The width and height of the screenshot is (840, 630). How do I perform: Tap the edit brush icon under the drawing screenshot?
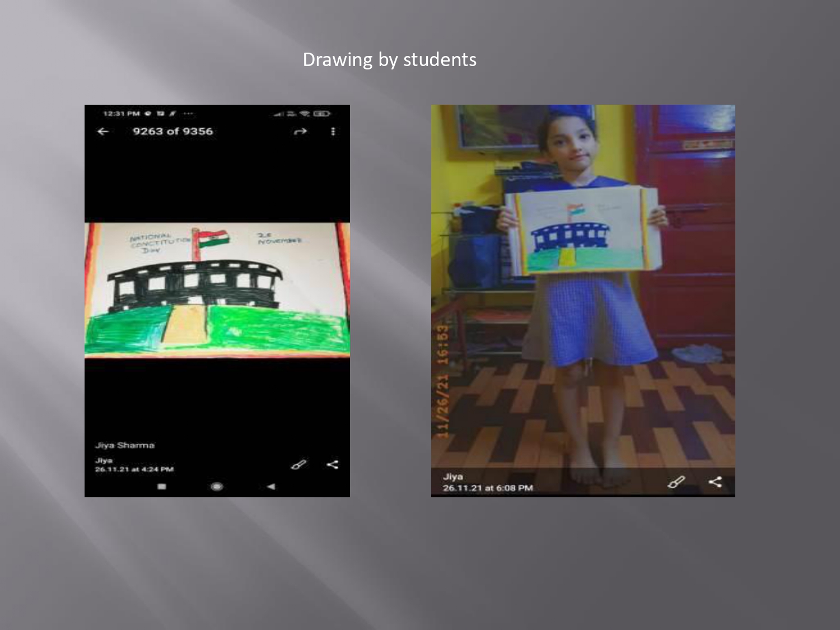298,465
